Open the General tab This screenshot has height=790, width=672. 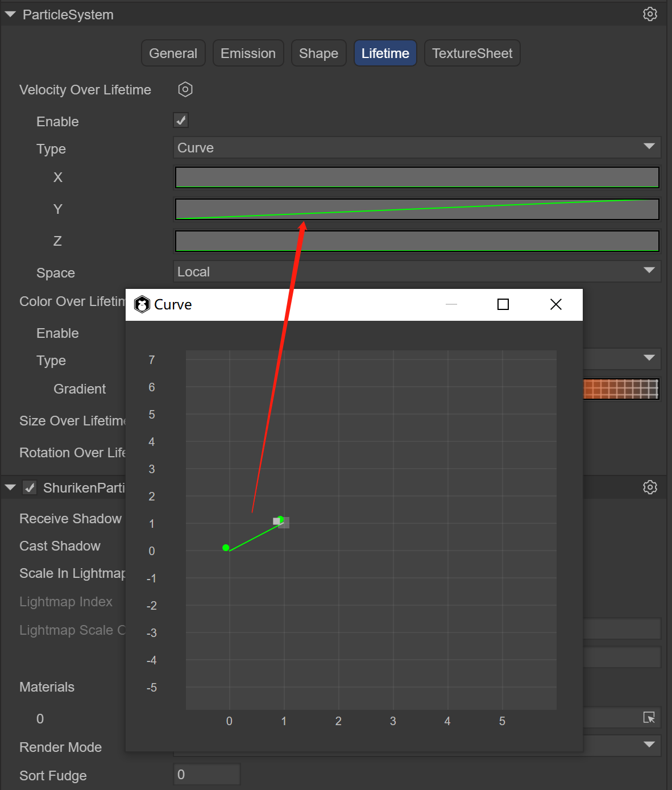173,53
